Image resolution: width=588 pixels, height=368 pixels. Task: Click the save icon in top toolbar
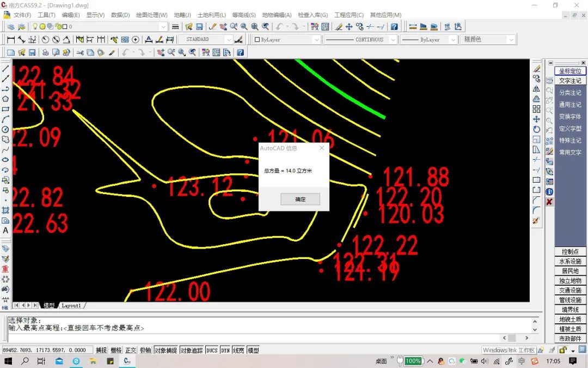click(199, 27)
